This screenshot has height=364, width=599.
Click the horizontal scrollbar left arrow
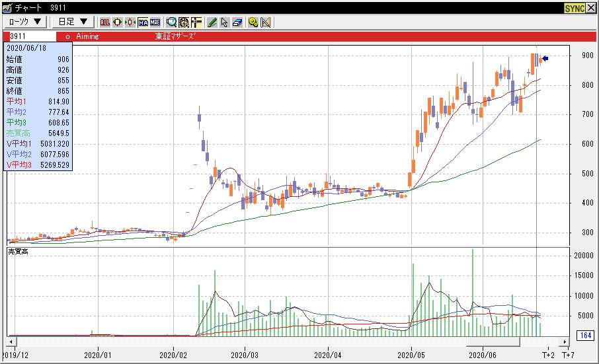click(x=11, y=342)
